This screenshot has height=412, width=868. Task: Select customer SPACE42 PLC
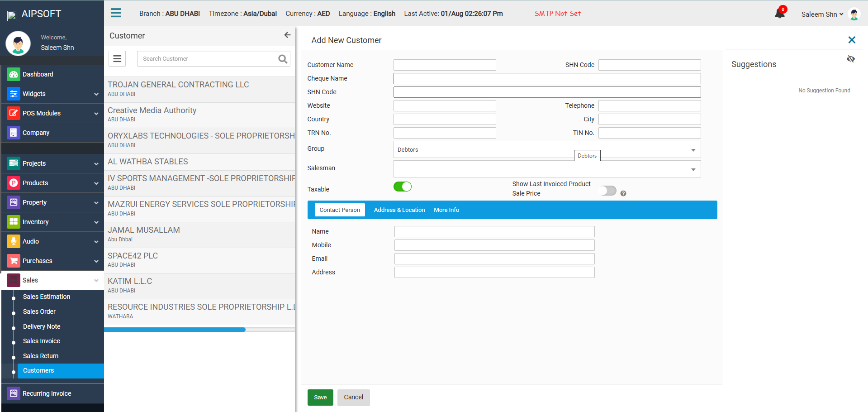(x=199, y=260)
